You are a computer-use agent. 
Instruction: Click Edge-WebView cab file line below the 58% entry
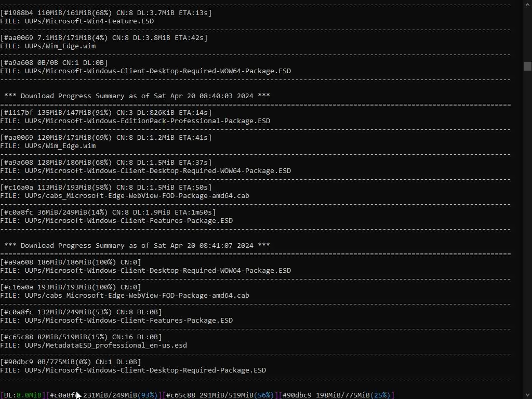click(125, 196)
